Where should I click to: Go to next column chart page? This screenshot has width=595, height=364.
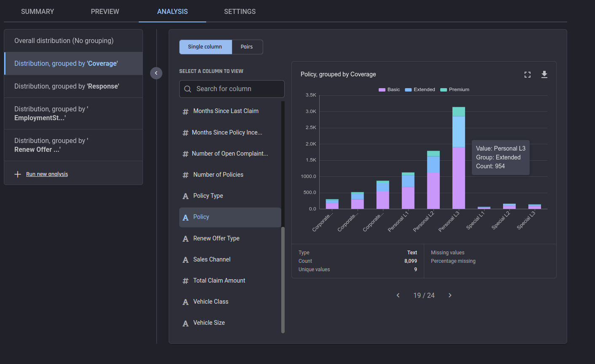[450, 295]
